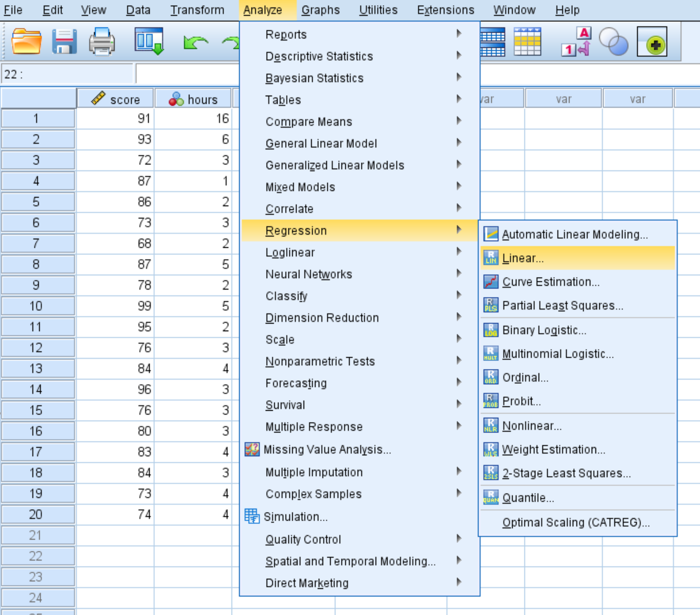This screenshot has height=615, width=700.
Task: Expand the Nonparametric Tests submenu
Action: (360, 361)
